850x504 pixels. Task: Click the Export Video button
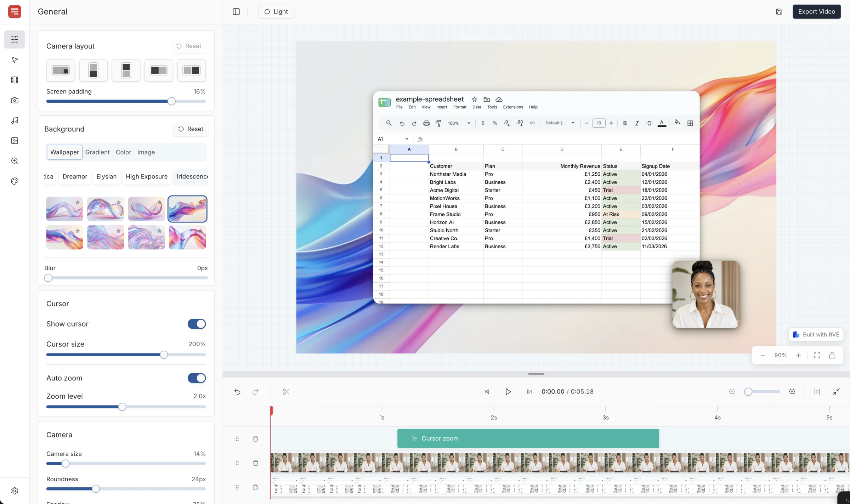(817, 12)
